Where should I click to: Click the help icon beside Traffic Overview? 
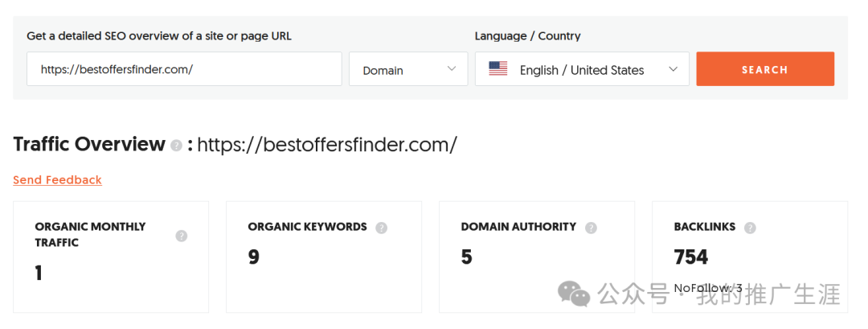pyautogui.click(x=176, y=146)
